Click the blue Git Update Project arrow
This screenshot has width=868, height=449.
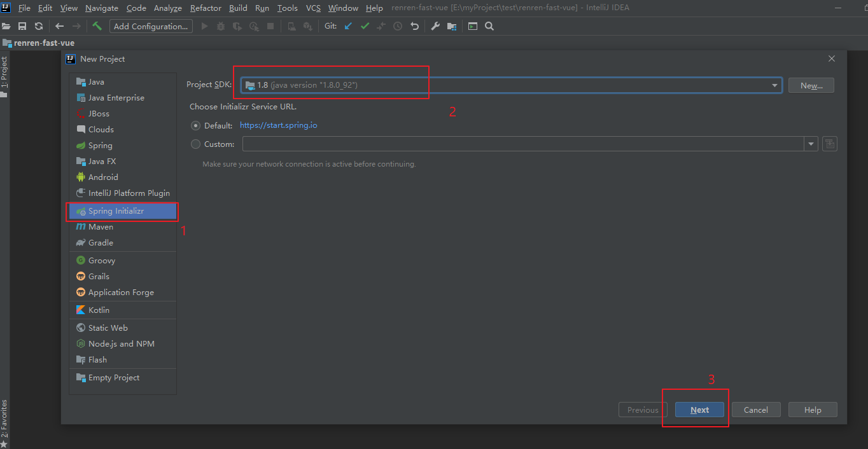[348, 26]
